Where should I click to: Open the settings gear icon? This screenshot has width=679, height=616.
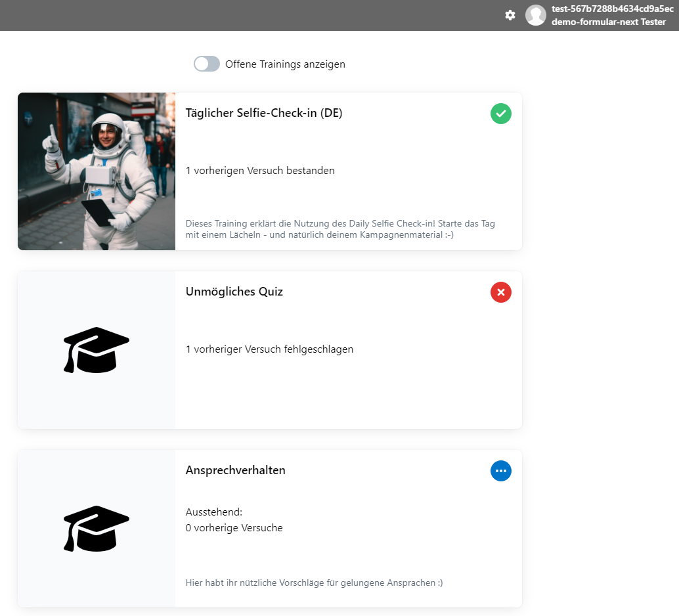point(510,15)
